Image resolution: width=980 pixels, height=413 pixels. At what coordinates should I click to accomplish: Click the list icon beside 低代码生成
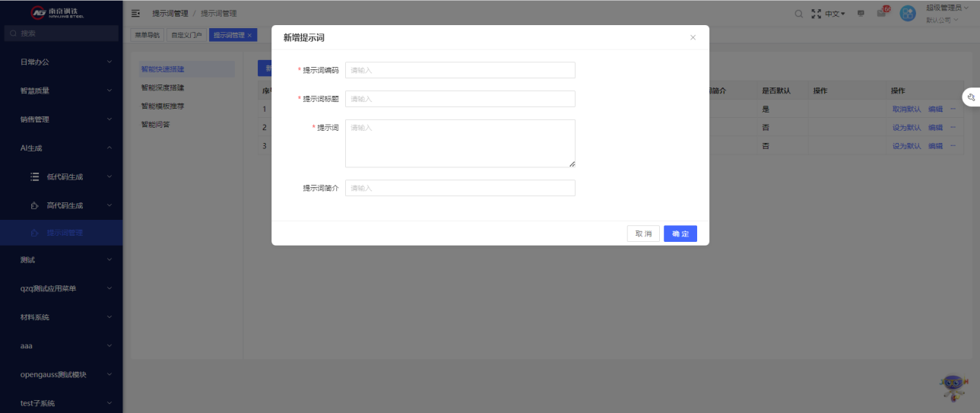(x=34, y=176)
